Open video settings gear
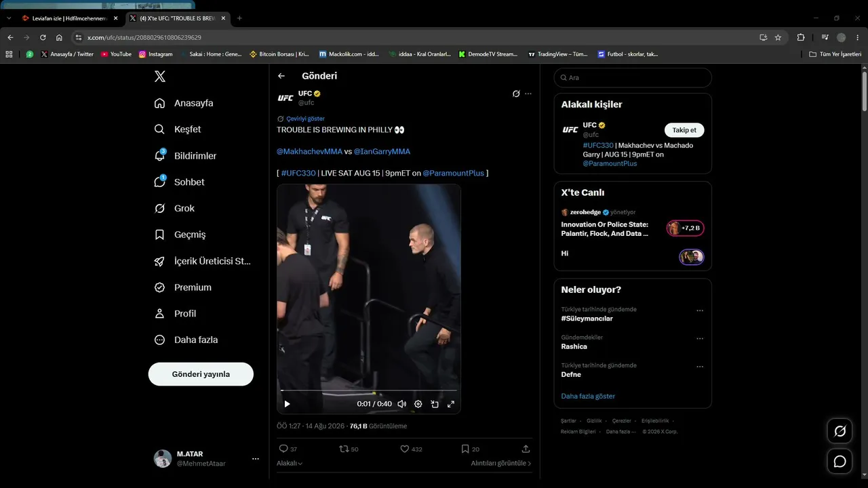 (x=418, y=404)
